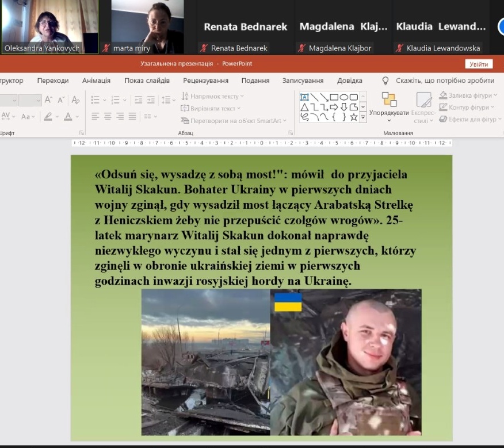
Task: Click the Clear All Formatting icon
Action: [75, 99]
